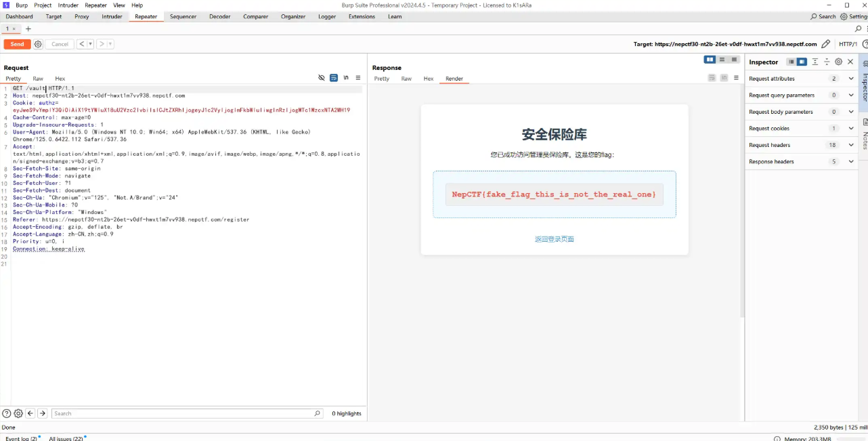
Task: Open the Intruder tab
Action: [x=112, y=16]
